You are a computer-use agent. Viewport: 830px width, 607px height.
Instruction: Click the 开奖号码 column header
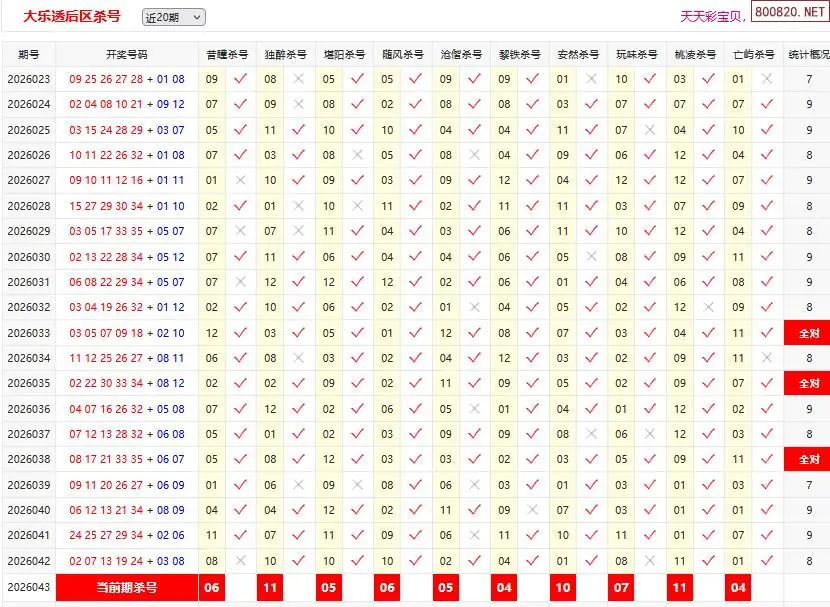point(126,55)
